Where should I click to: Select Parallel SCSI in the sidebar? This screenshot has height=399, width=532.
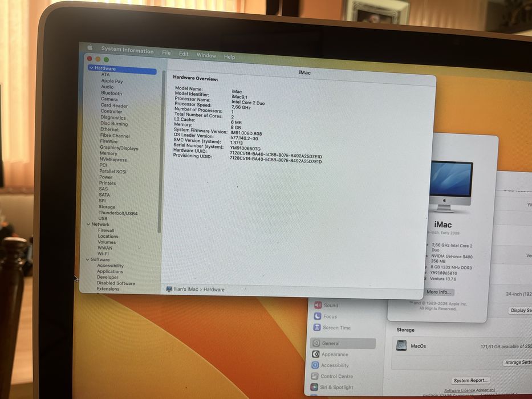click(x=113, y=172)
